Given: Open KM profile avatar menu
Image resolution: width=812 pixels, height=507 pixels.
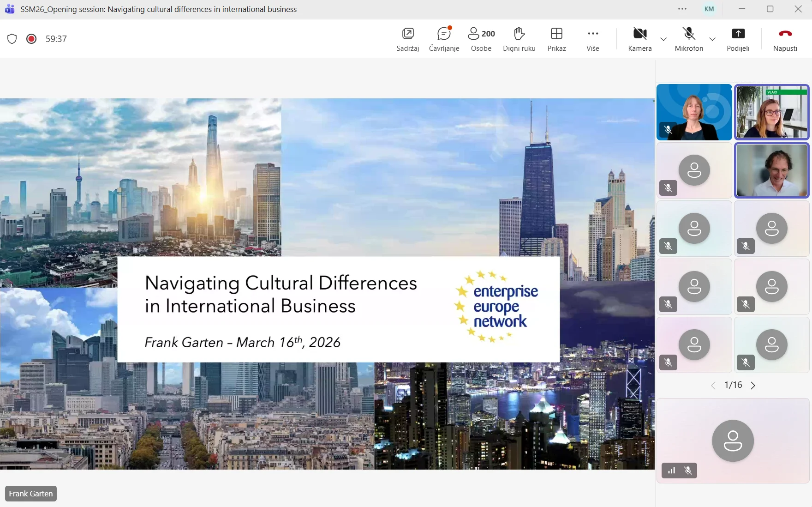Looking at the screenshot, I should [709, 9].
